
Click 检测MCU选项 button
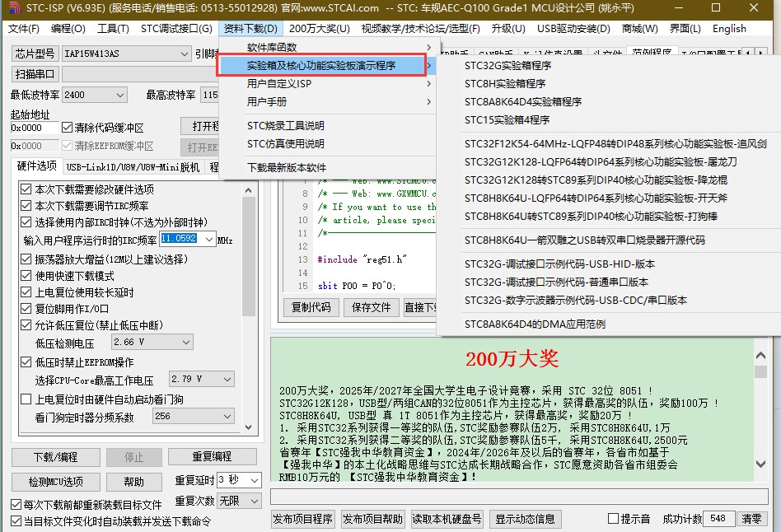pyautogui.click(x=56, y=483)
